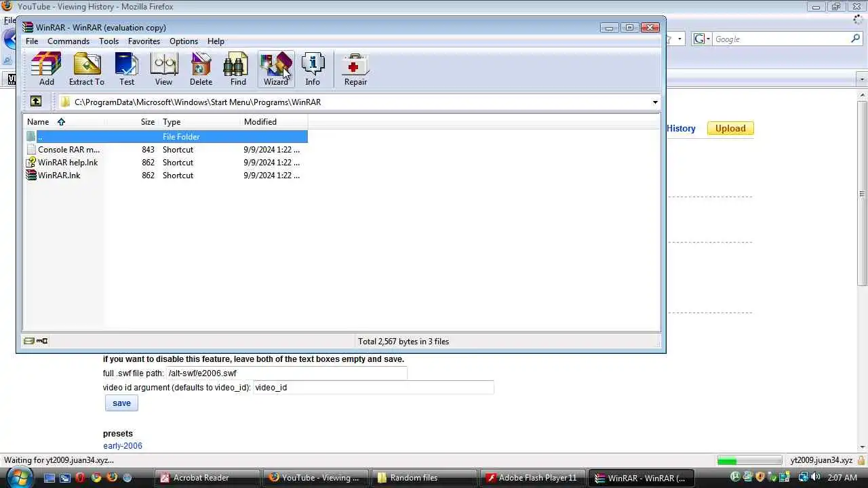Select the WinRAR.lnk file

(166, 176)
